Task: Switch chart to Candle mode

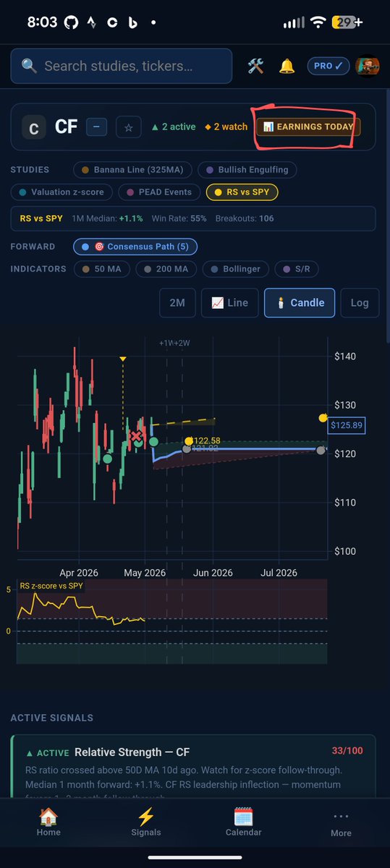Action: (300, 303)
